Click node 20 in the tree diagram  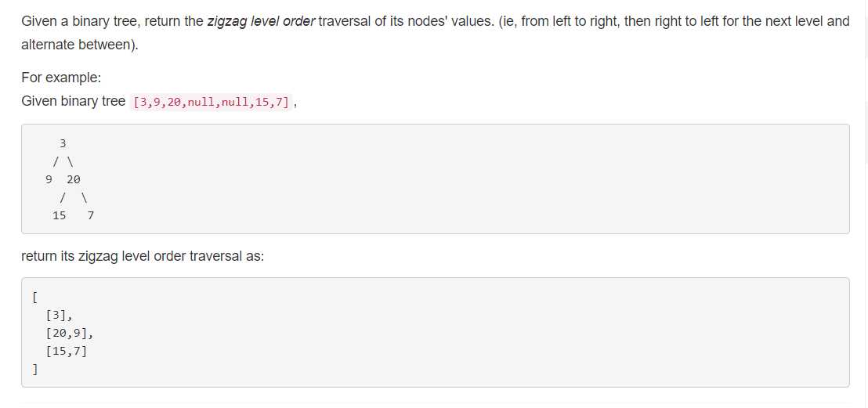(74, 179)
